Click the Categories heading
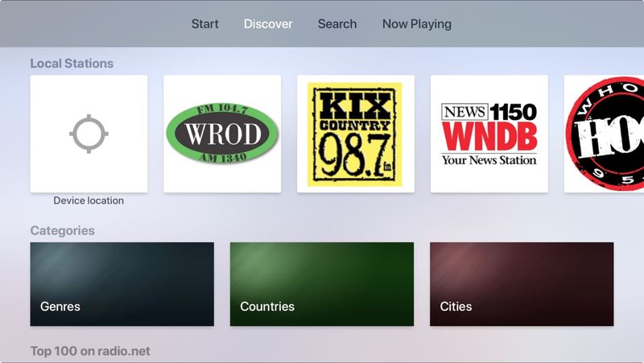Image resolution: width=644 pixels, height=363 pixels. coord(63,230)
